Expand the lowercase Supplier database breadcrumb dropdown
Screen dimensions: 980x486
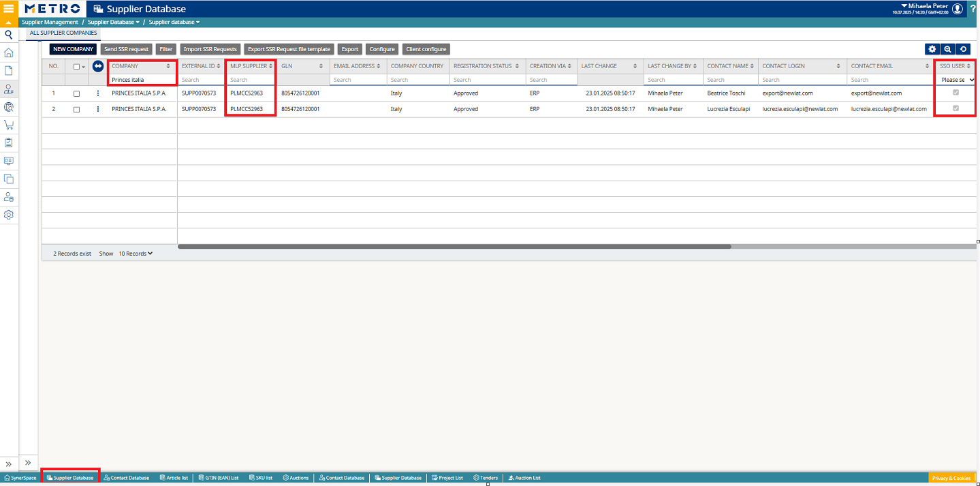pos(174,22)
